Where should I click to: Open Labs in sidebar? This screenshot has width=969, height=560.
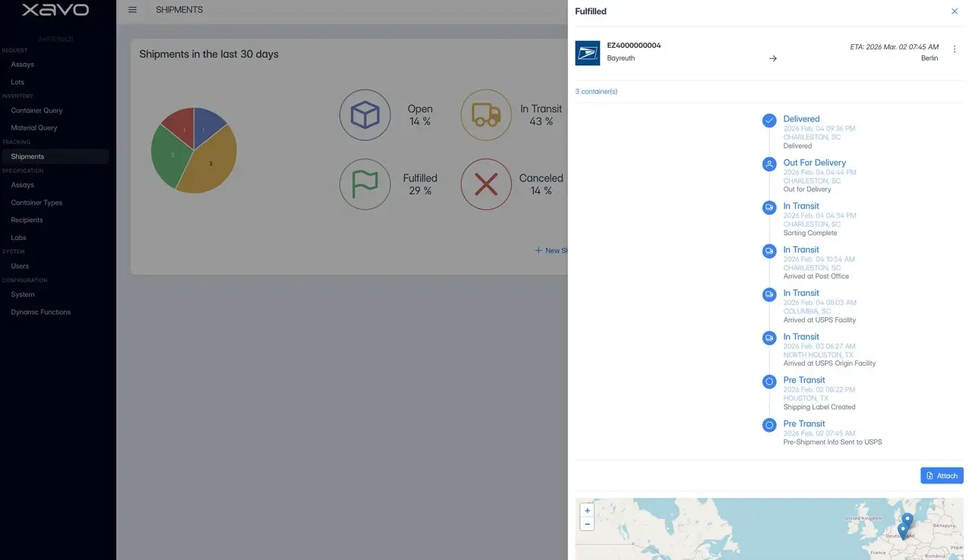coord(18,238)
